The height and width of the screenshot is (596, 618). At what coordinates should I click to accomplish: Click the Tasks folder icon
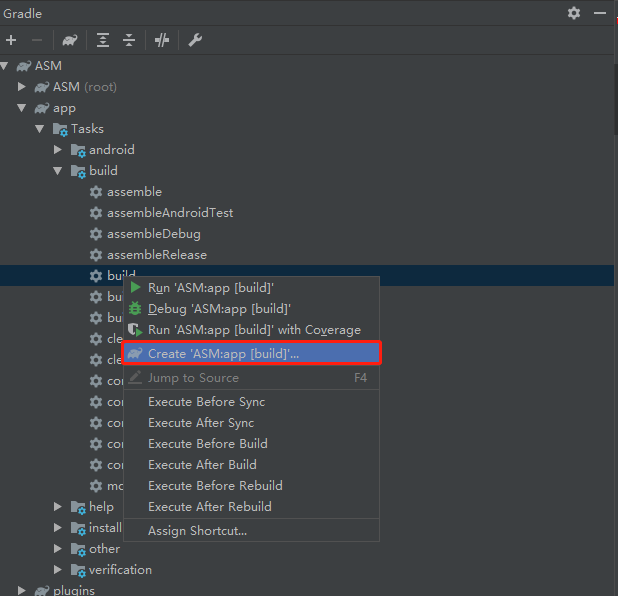coord(60,129)
